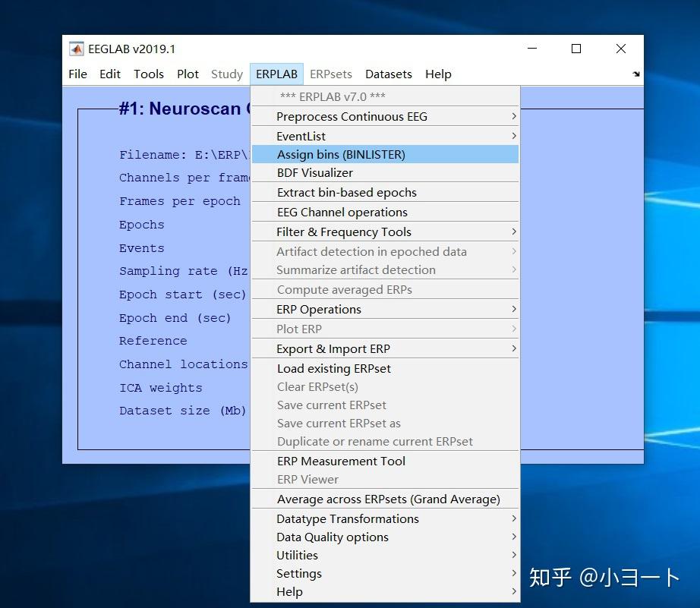The width and height of the screenshot is (700, 608).
Task: Open the ERPsets menu
Action: [x=331, y=74]
